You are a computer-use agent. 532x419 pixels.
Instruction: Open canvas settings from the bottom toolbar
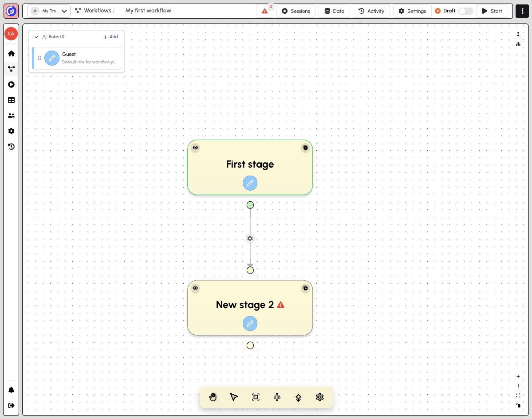pyautogui.click(x=319, y=397)
